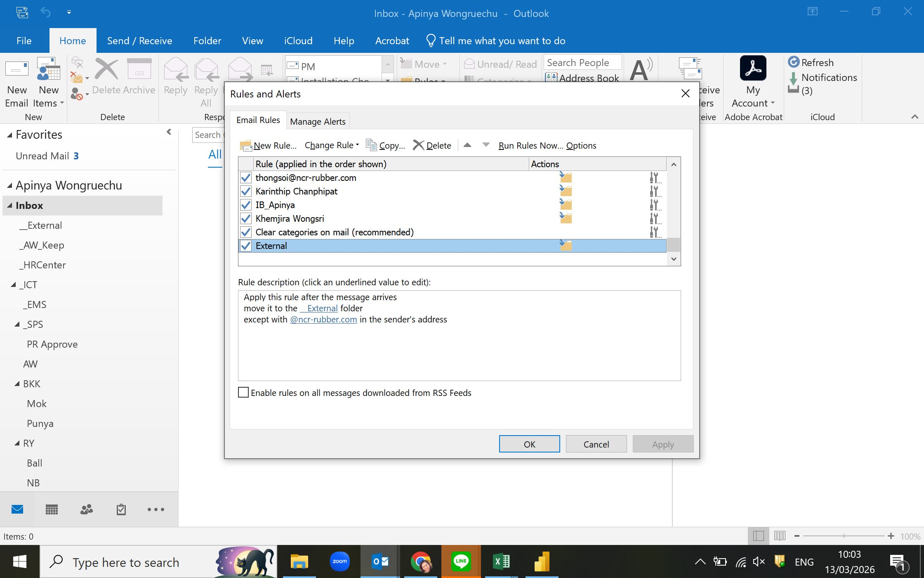Click the @ncr-rubber.com link in description

pyautogui.click(x=323, y=320)
